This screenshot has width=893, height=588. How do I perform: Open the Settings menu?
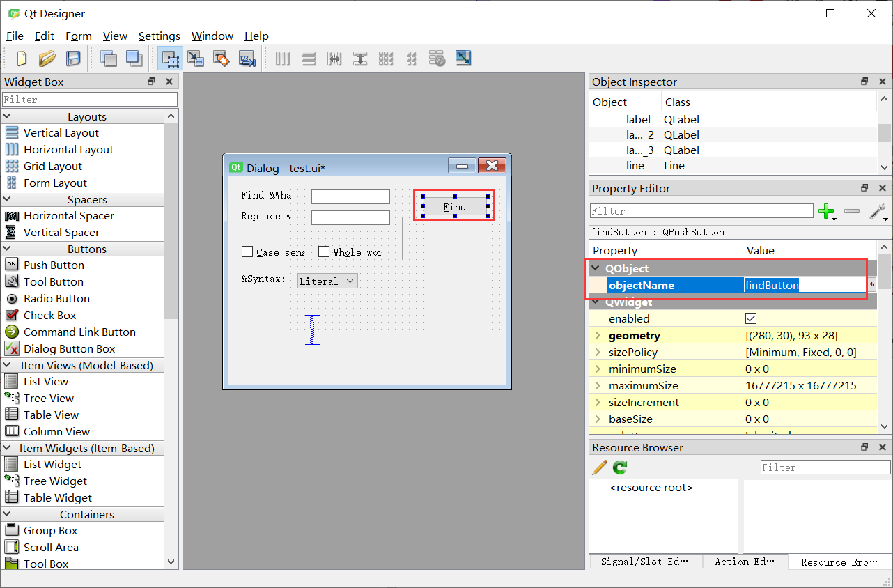[x=160, y=36]
